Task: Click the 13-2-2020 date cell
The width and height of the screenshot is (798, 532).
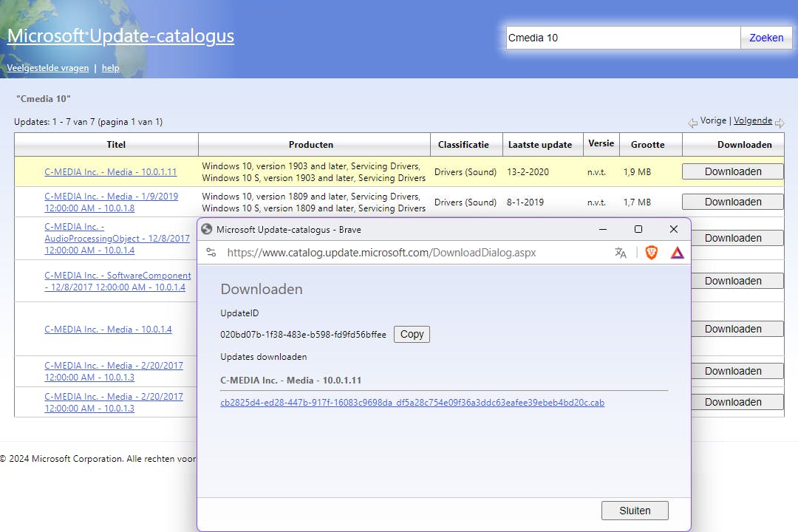Action: coord(528,172)
